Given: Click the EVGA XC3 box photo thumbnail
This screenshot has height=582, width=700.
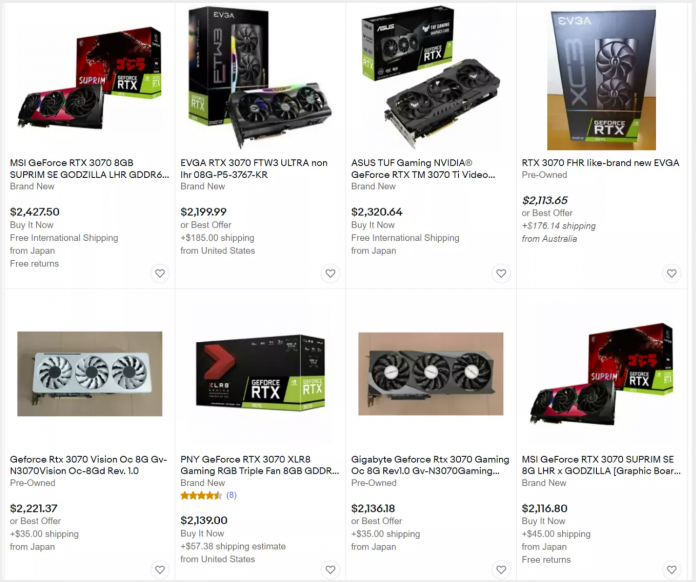Looking at the screenshot, I should 601,79.
